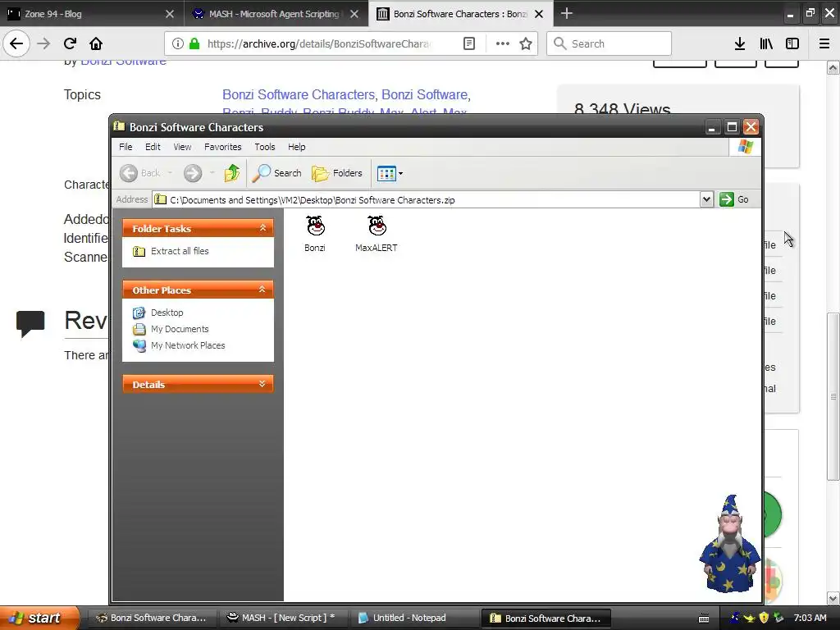The width and height of the screenshot is (840, 630).
Task: Click the Bonzi Software topic link
Action: pos(424,95)
